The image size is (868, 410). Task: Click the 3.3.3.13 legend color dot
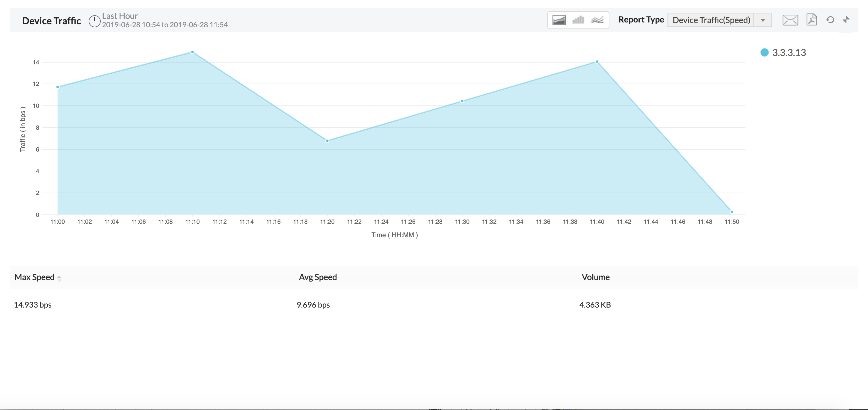click(764, 52)
